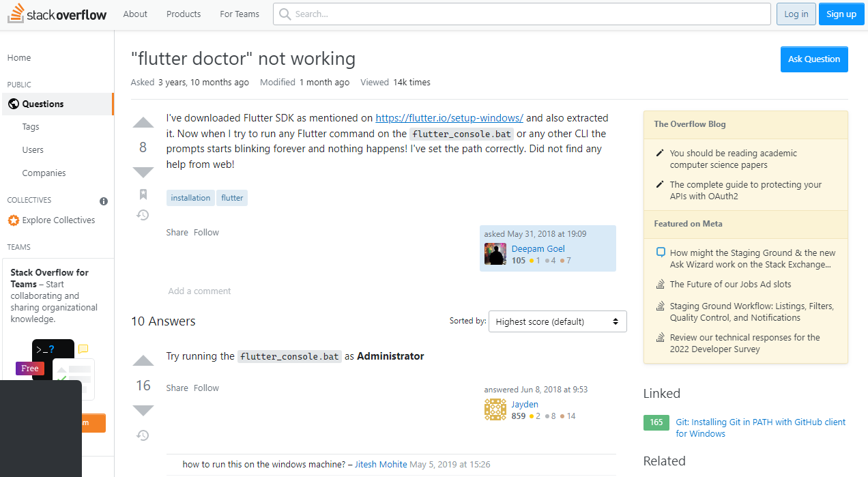Click the flutter tag

(232, 198)
